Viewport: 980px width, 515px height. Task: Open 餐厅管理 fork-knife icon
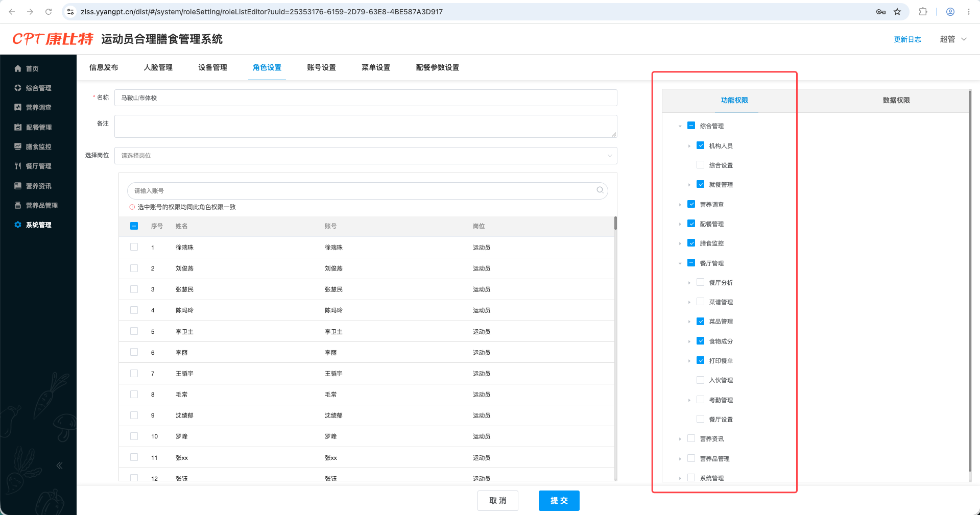(18, 166)
